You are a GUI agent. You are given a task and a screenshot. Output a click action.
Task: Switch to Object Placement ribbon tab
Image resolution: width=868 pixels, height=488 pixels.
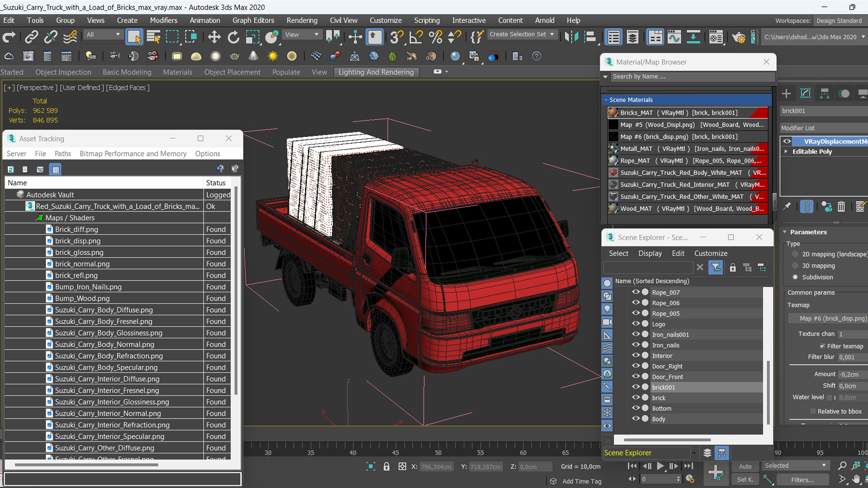pos(232,72)
